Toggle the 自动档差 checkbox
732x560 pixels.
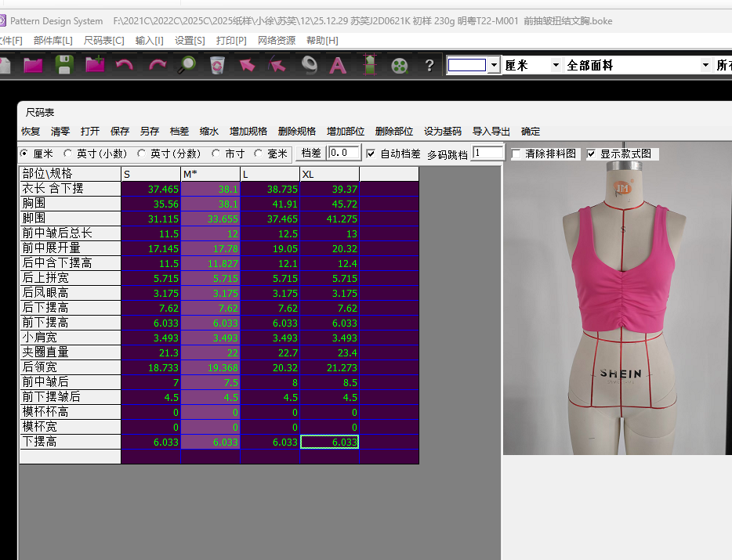tap(371, 154)
